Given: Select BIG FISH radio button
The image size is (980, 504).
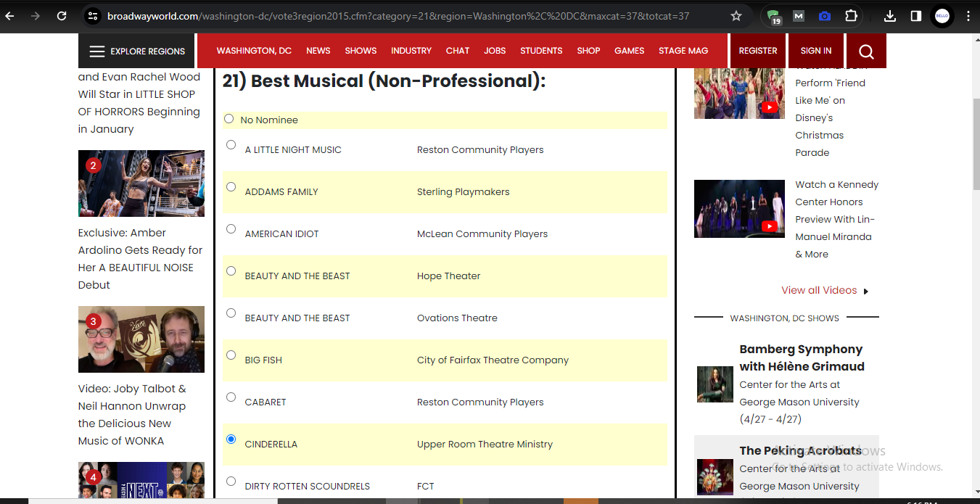Looking at the screenshot, I should 231,355.
